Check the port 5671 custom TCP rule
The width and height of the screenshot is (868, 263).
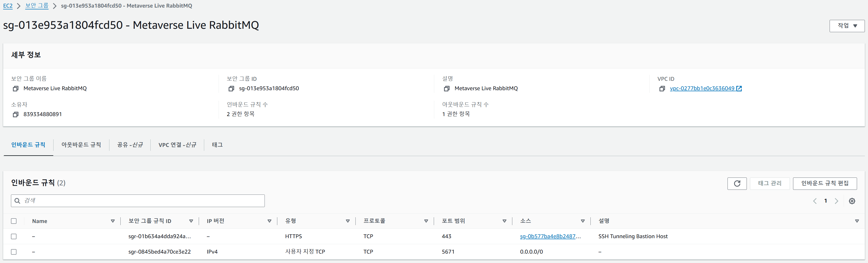click(14, 252)
